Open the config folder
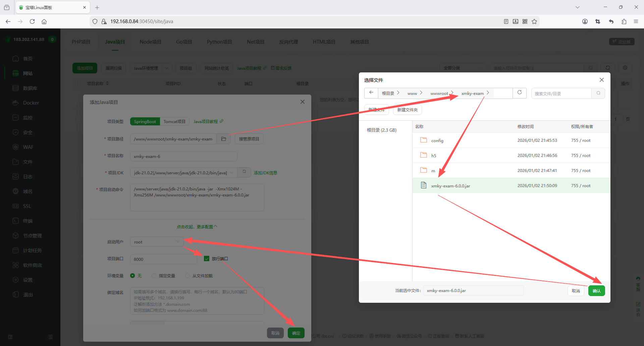This screenshot has height=346, width=644. coord(437,140)
